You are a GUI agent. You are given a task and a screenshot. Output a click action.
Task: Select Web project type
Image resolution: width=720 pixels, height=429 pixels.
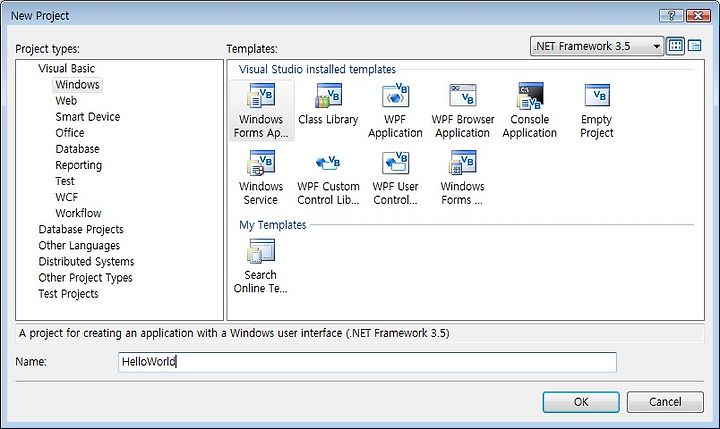pos(66,101)
